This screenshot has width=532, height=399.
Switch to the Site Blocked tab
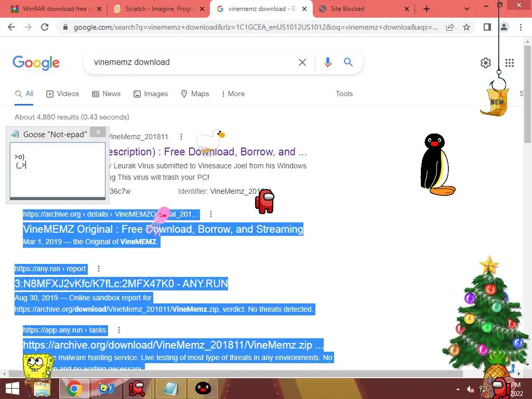(363, 9)
